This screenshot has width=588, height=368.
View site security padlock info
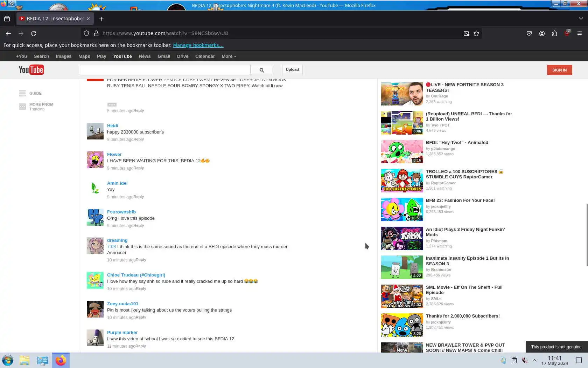click(x=96, y=33)
